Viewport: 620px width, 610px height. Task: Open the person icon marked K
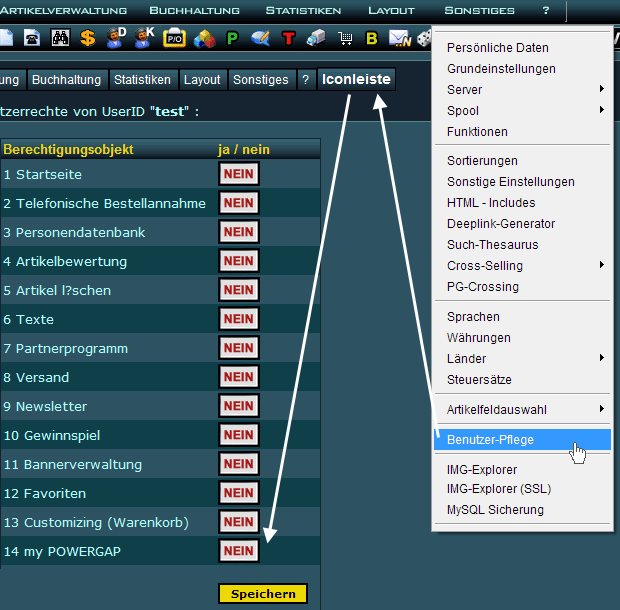144,38
